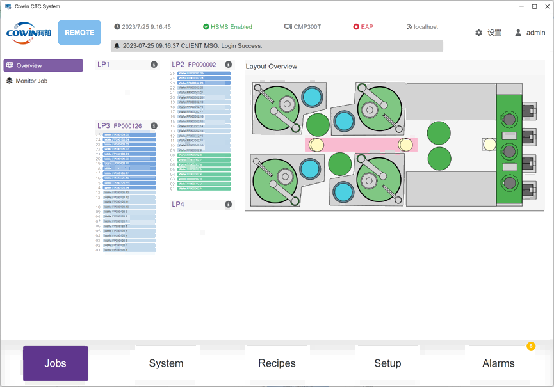This screenshot has width=554, height=388.
Task: Select Overview in the left sidebar
Action: [43, 65]
